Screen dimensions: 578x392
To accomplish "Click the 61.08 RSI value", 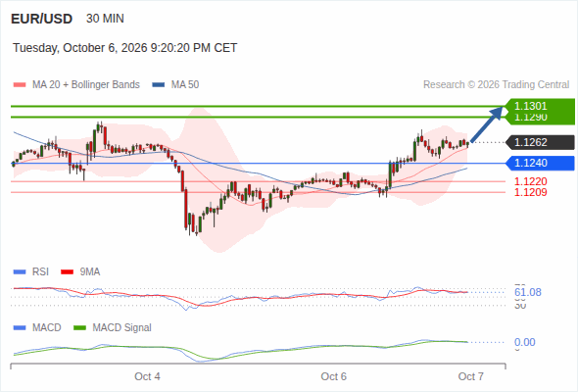I will pyautogui.click(x=528, y=292).
